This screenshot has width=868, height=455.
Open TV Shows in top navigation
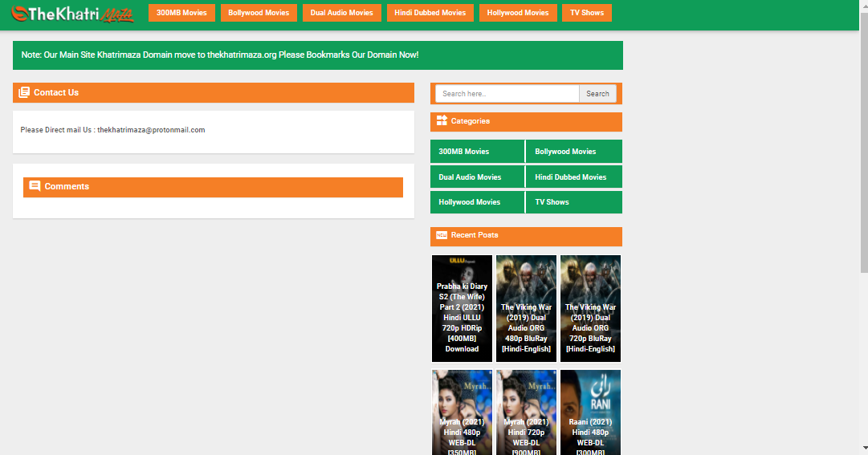pyautogui.click(x=587, y=13)
